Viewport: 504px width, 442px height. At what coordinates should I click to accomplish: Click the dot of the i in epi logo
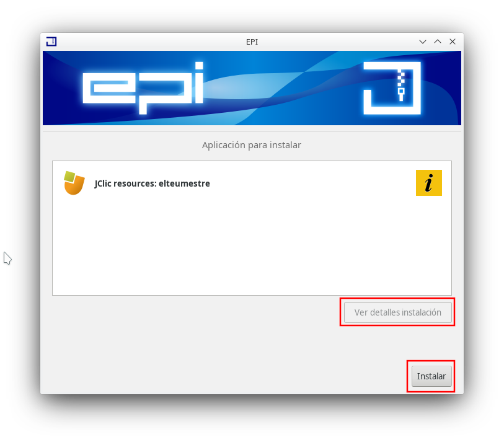click(199, 66)
